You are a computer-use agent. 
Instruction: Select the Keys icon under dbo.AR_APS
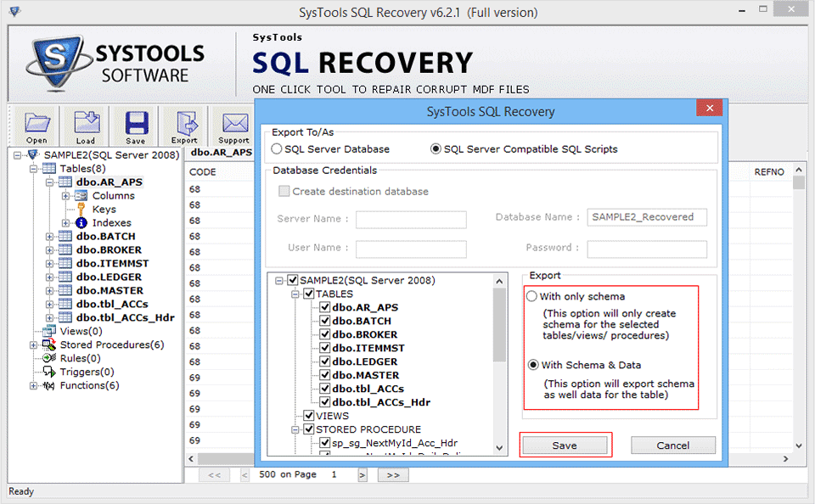click(81, 210)
